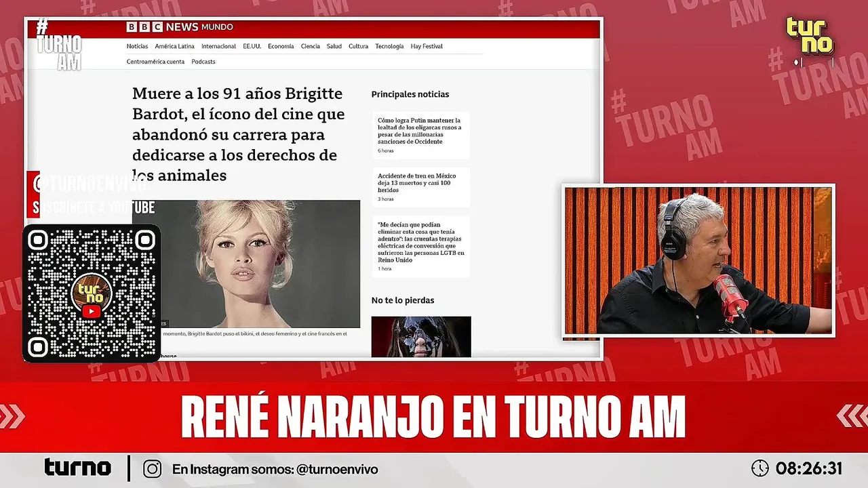Click the turno logo in bottom bar
This screenshot has width=868, height=488.
[77, 467]
